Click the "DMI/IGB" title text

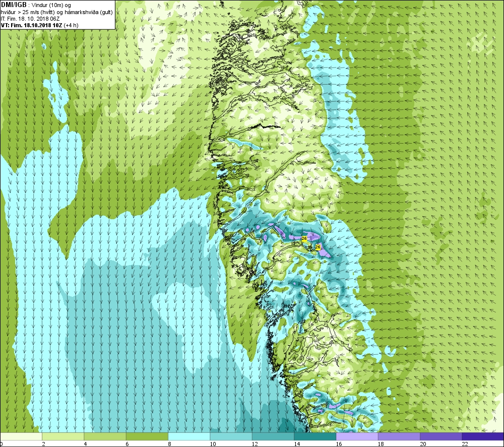point(14,5)
